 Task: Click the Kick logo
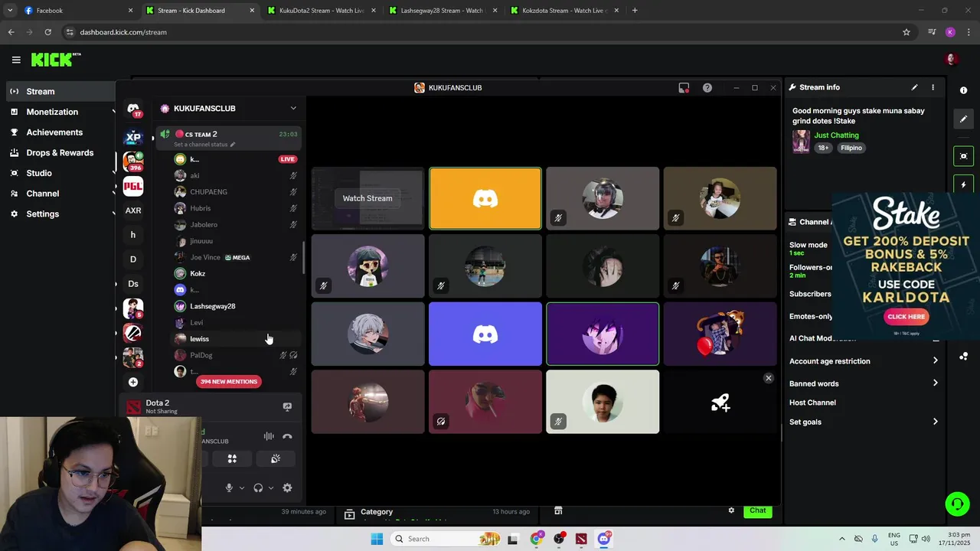point(55,60)
